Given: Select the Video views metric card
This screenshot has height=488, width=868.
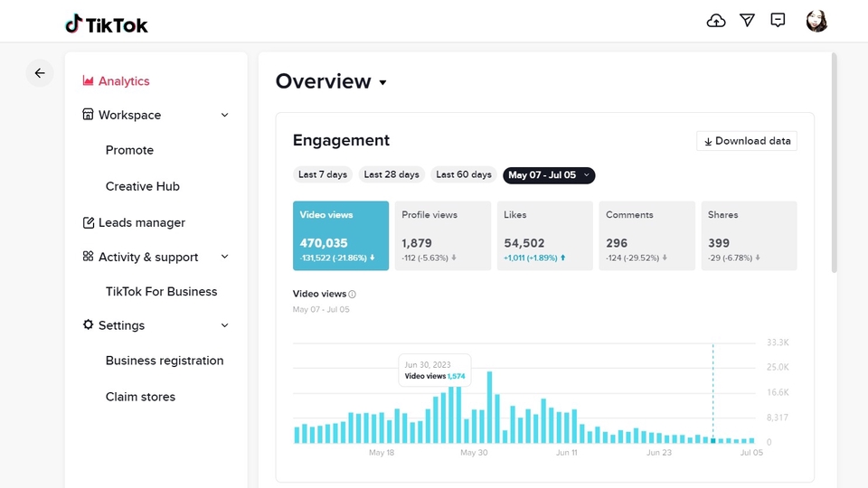Looking at the screenshot, I should pyautogui.click(x=341, y=236).
